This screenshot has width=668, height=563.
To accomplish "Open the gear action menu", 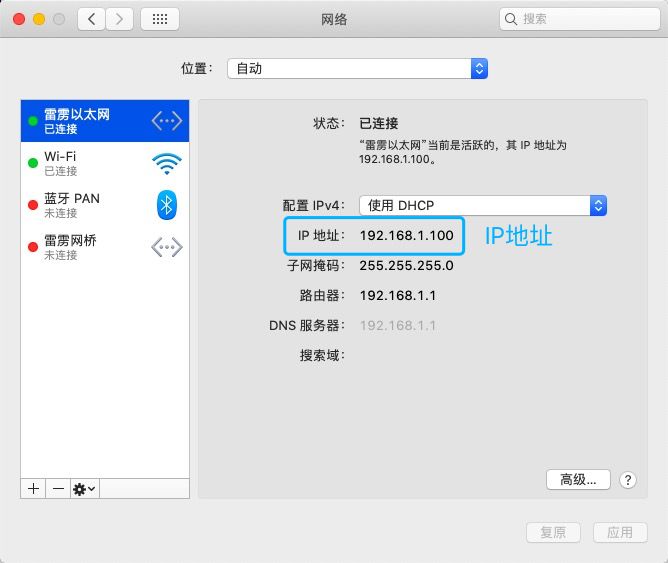I will (x=85, y=488).
